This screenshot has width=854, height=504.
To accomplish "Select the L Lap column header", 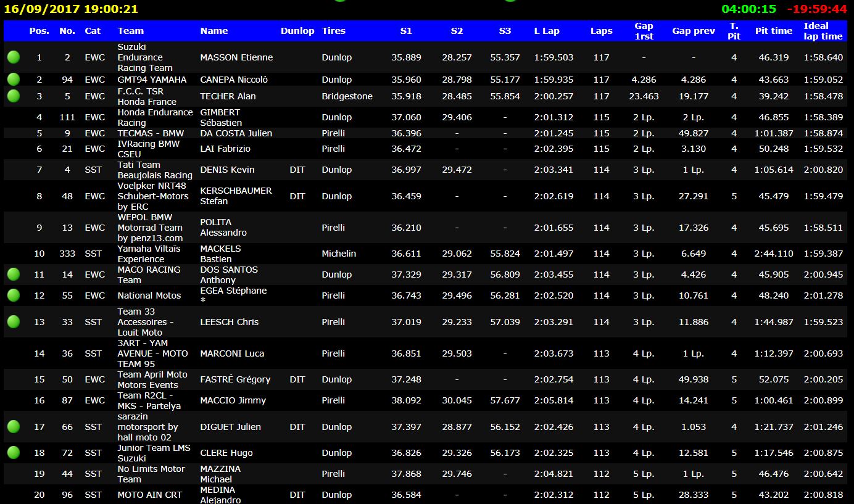I will click(547, 31).
